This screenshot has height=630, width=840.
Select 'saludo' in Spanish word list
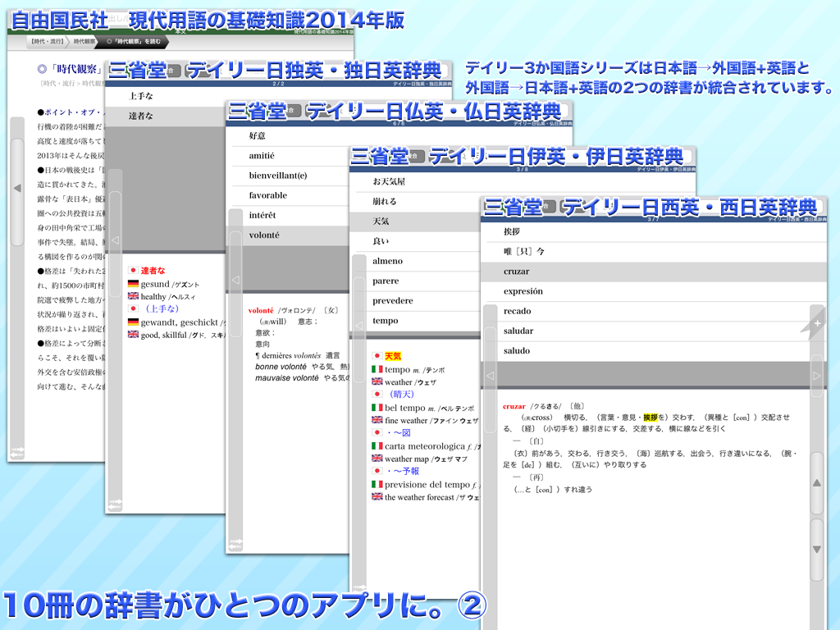654,351
